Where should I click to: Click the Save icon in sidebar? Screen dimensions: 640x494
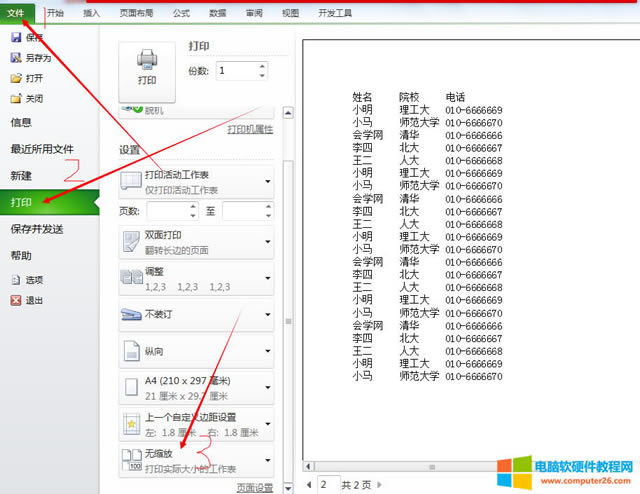click(x=16, y=37)
